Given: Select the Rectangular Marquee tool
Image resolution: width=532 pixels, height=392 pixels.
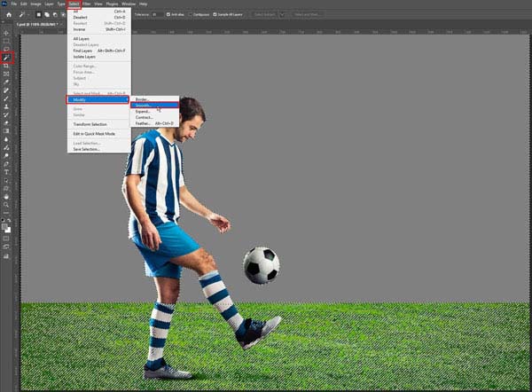Looking at the screenshot, I should click(6, 41).
